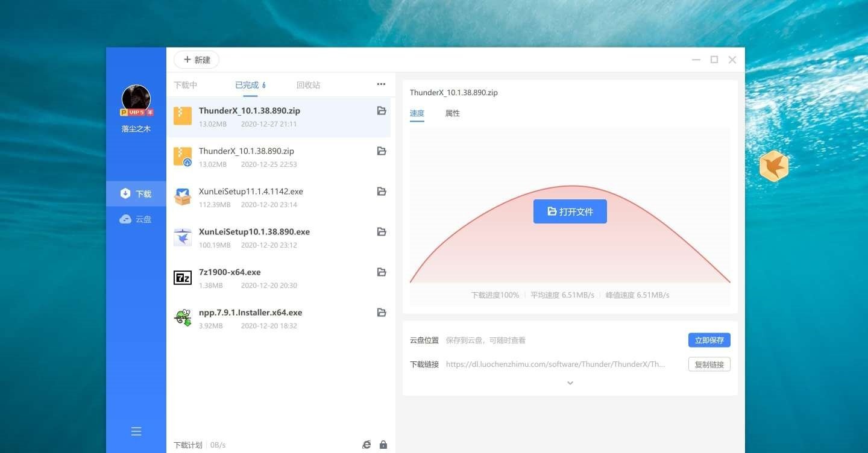This screenshot has width=868, height=453.
Task: Click the XunLeiSetup10 blue bird icon
Action: tap(183, 237)
